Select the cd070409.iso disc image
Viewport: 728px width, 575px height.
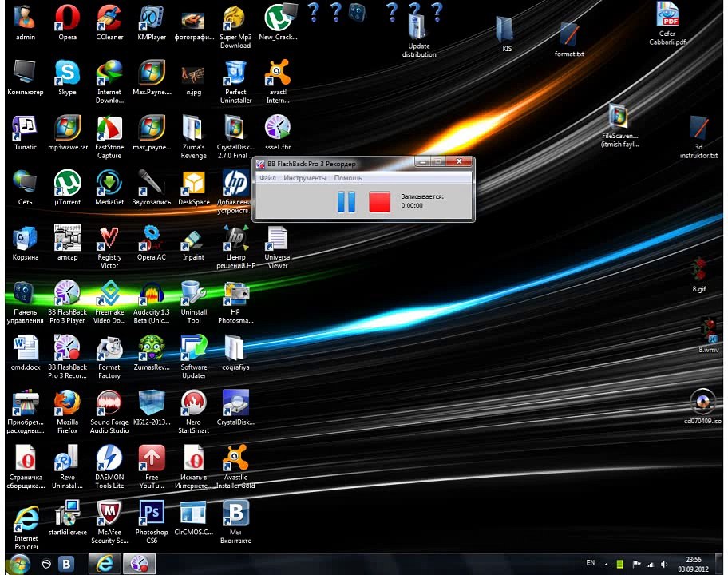702,406
